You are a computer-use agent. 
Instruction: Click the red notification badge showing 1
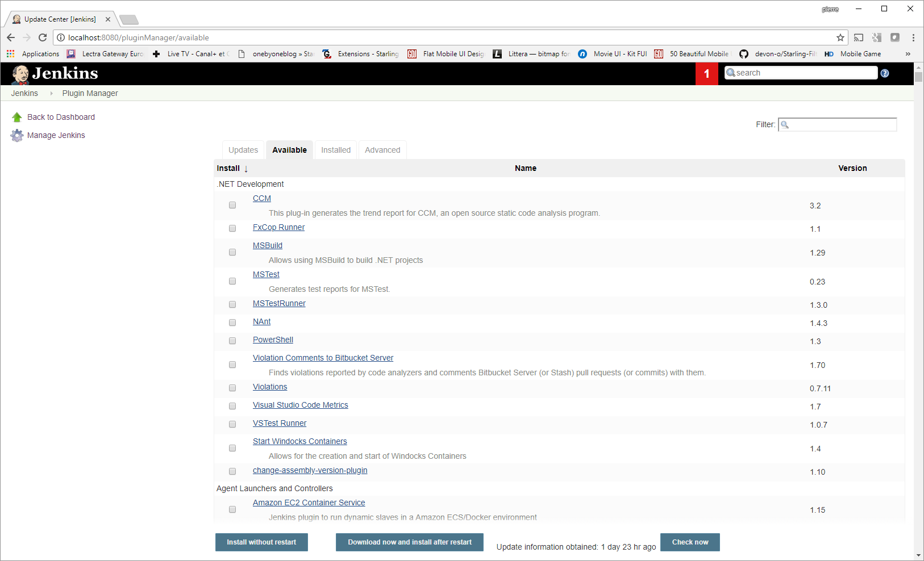(x=707, y=74)
